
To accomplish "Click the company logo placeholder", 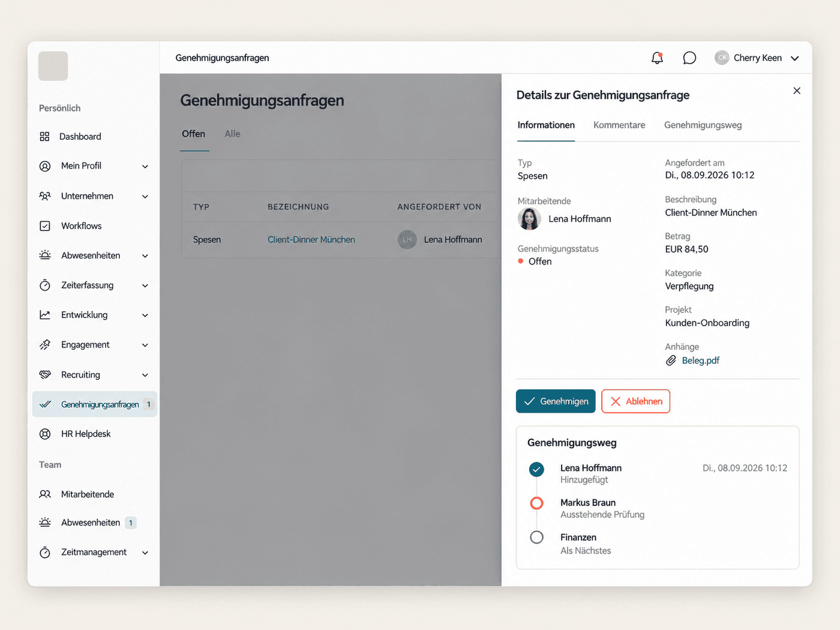I will pyautogui.click(x=53, y=66).
